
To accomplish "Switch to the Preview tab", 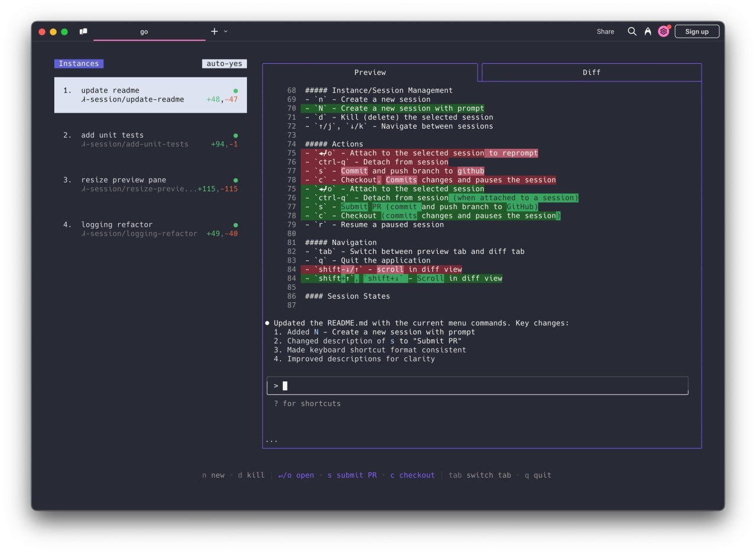I will coord(370,72).
